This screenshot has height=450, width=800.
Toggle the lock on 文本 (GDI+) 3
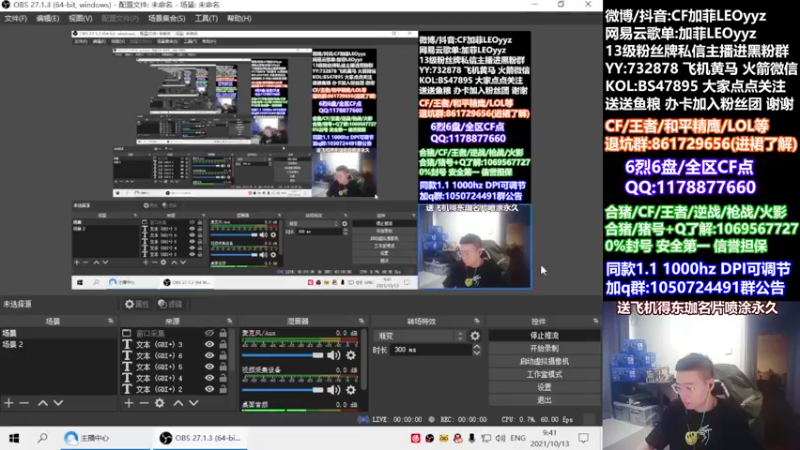(x=223, y=344)
